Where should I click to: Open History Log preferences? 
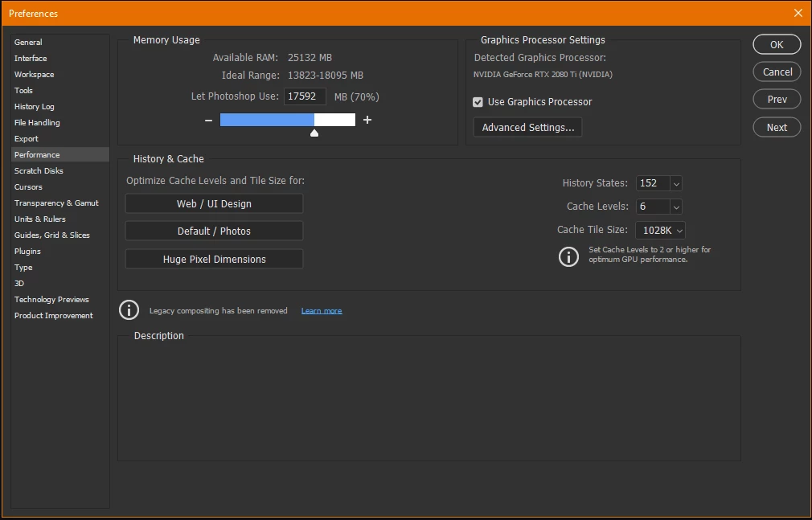coord(60,106)
